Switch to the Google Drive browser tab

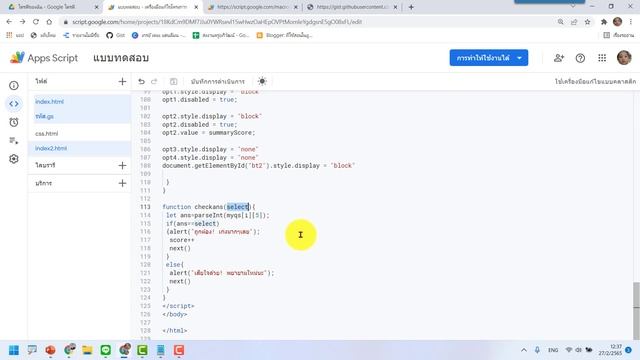tap(53, 7)
